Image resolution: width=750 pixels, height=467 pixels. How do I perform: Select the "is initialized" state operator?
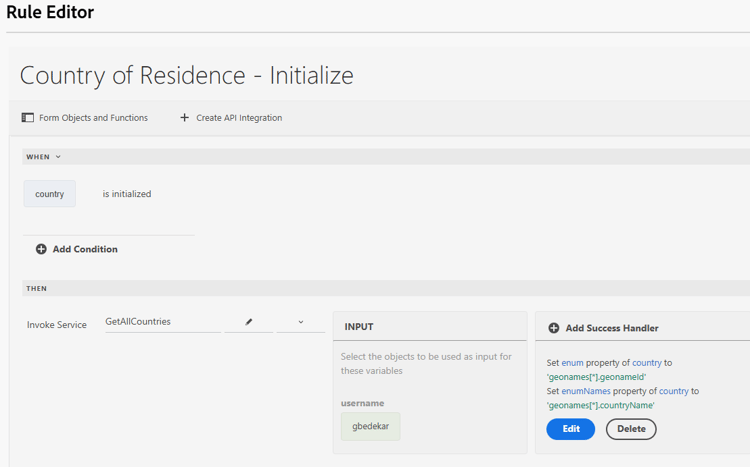pyautogui.click(x=127, y=194)
